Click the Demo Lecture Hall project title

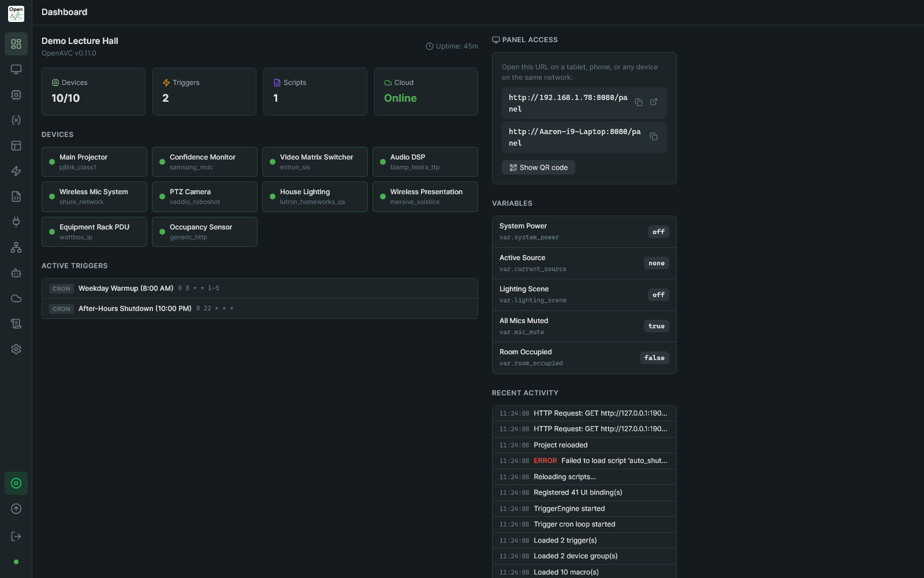click(x=80, y=41)
